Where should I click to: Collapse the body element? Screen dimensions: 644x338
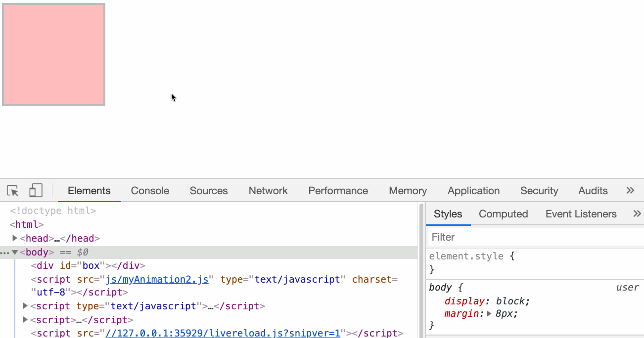(x=15, y=253)
